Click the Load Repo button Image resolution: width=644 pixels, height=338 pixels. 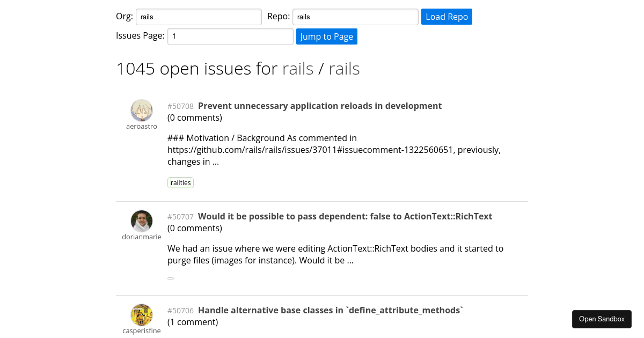[x=447, y=17]
